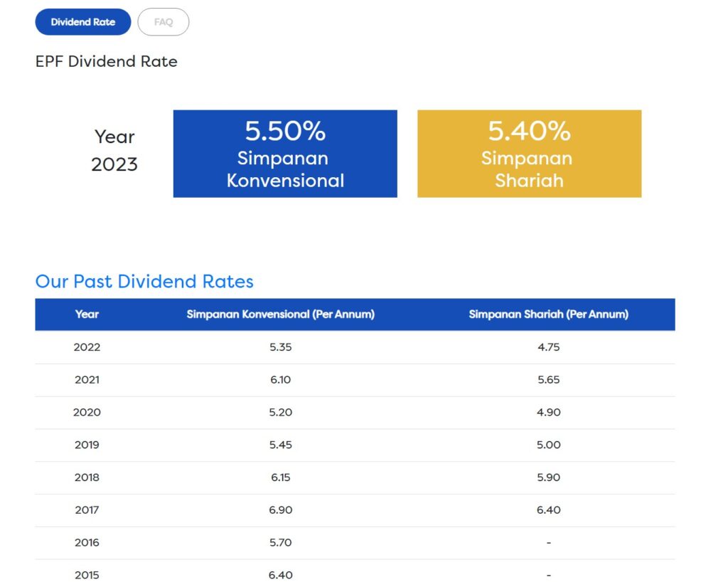
Task: Select the Year column header
Action: pos(87,314)
